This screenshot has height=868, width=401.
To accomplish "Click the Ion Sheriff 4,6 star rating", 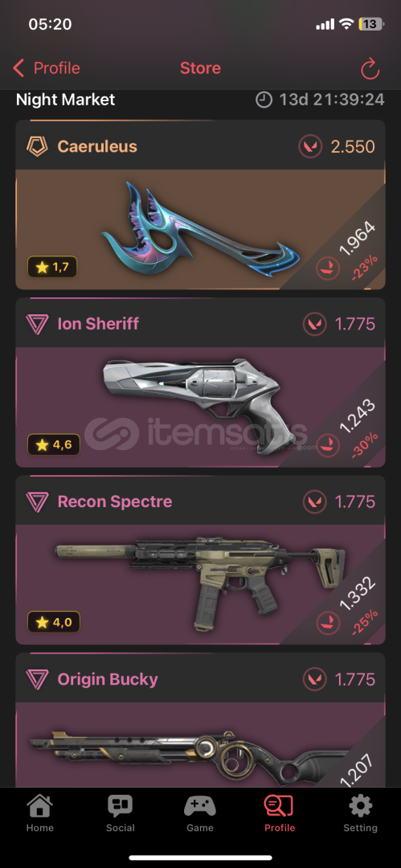I will point(53,444).
